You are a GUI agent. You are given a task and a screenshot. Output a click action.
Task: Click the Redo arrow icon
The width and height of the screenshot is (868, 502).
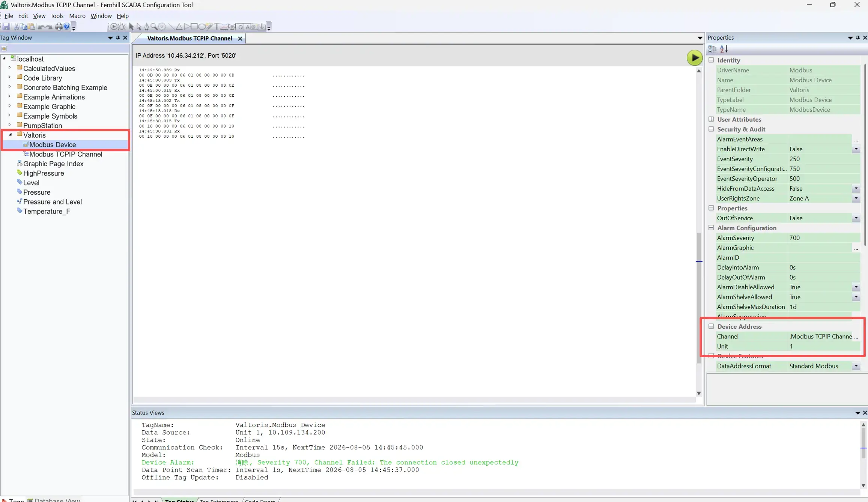[x=49, y=27]
